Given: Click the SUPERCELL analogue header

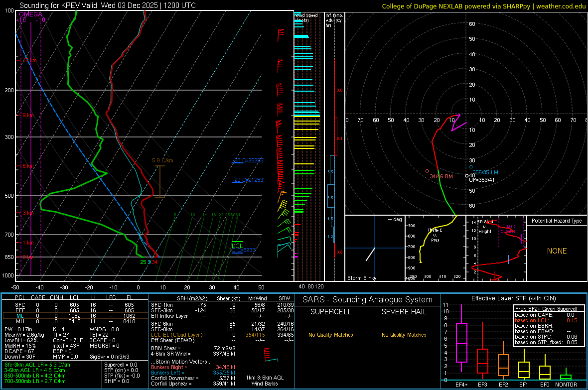Looking at the screenshot, I should click(x=331, y=312).
